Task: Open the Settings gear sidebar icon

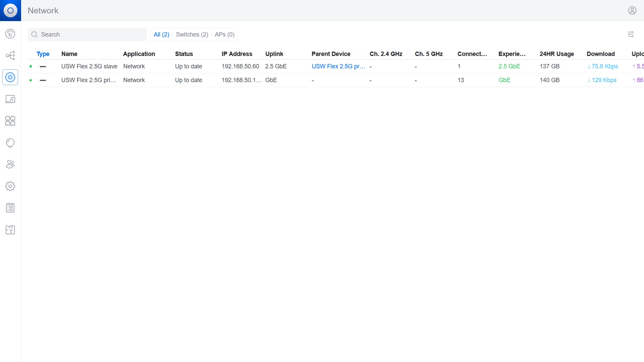Action: tap(10, 186)
